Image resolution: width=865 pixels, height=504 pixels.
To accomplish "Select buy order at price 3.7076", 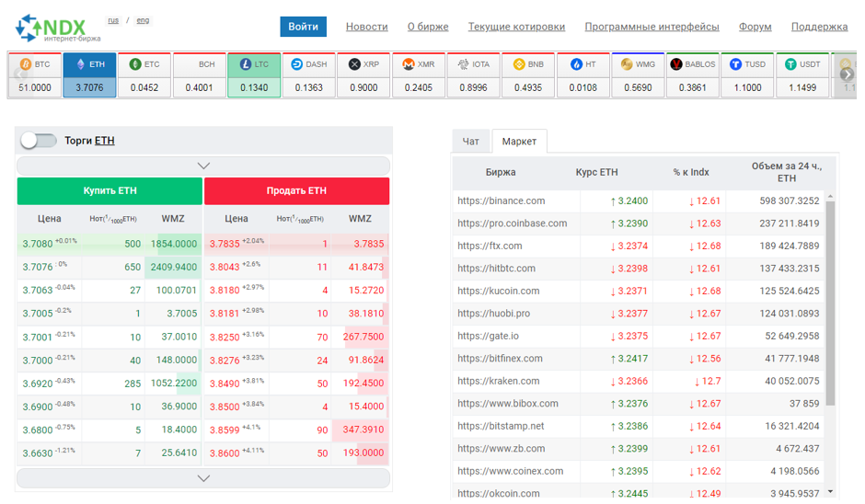I will [x=110, y=267].
